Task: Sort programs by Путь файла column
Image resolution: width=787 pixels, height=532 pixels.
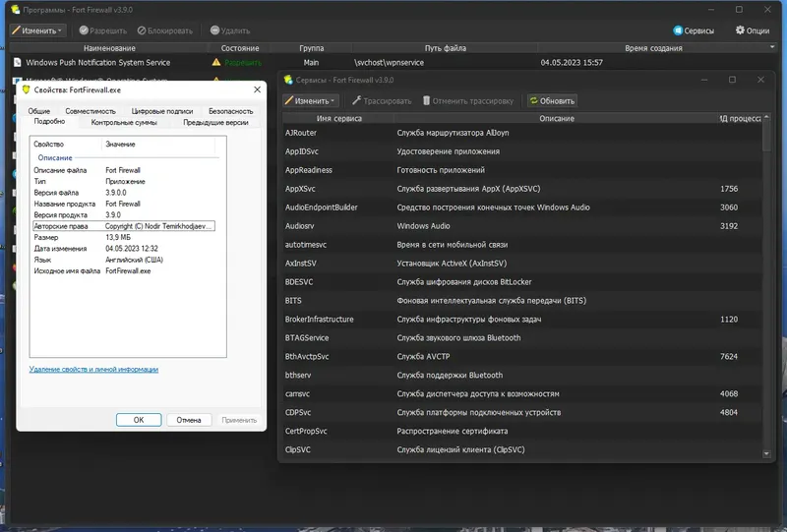Action: coord(446,48)
